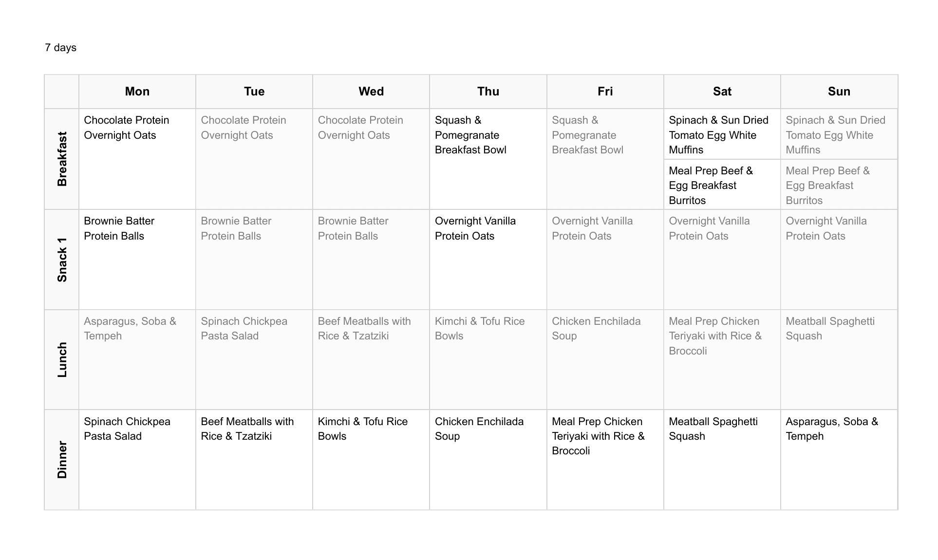
Task: Select the Thu column header
Action: coord(488,92)
